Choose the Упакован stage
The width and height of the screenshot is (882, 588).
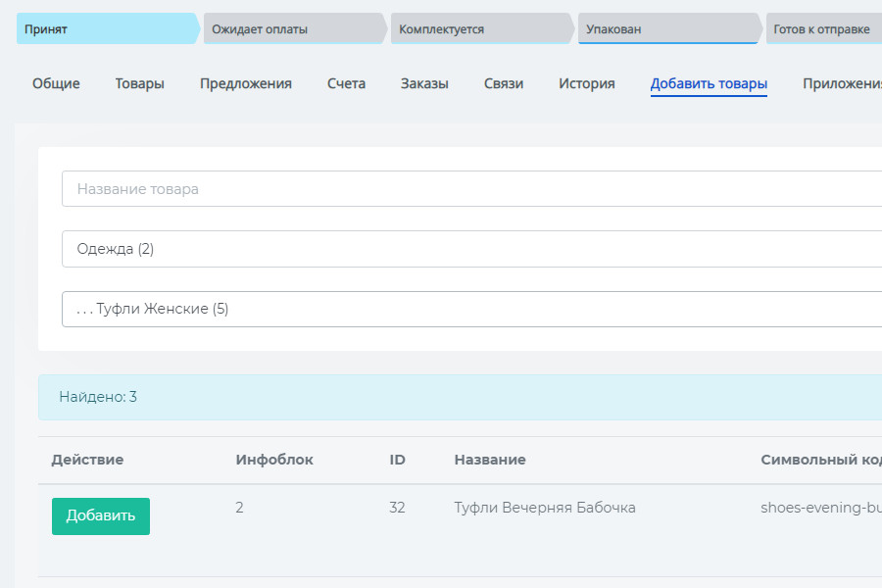point(666,29)
